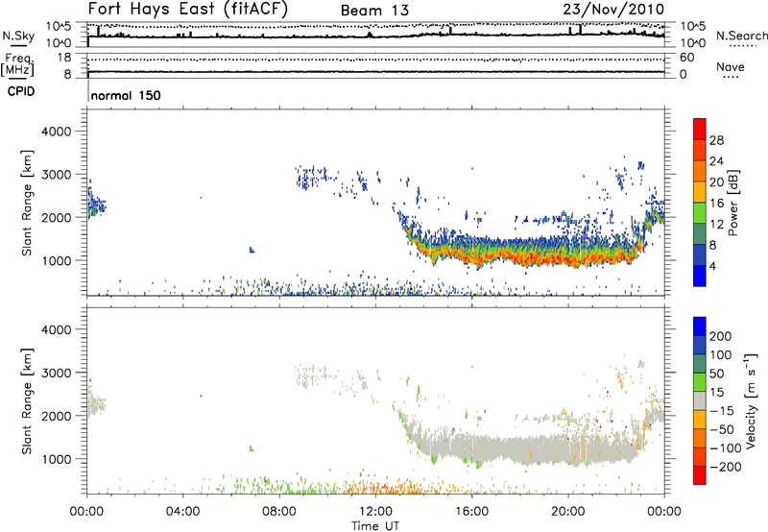Click the strong red-orange power band near 18:00
This screenshot has height=532, width=768.
[520, 257]
